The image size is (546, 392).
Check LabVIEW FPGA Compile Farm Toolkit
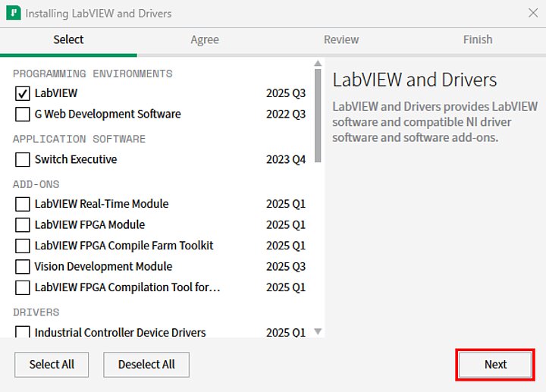[x=23, y=246]
